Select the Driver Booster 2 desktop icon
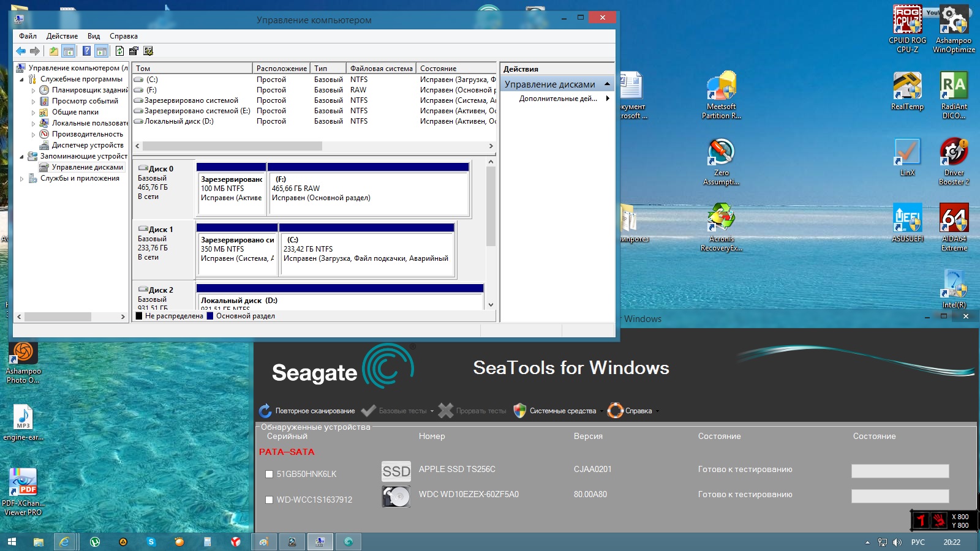Image resolution: width=980 pixels, height=551 pixels. point(954,162)
